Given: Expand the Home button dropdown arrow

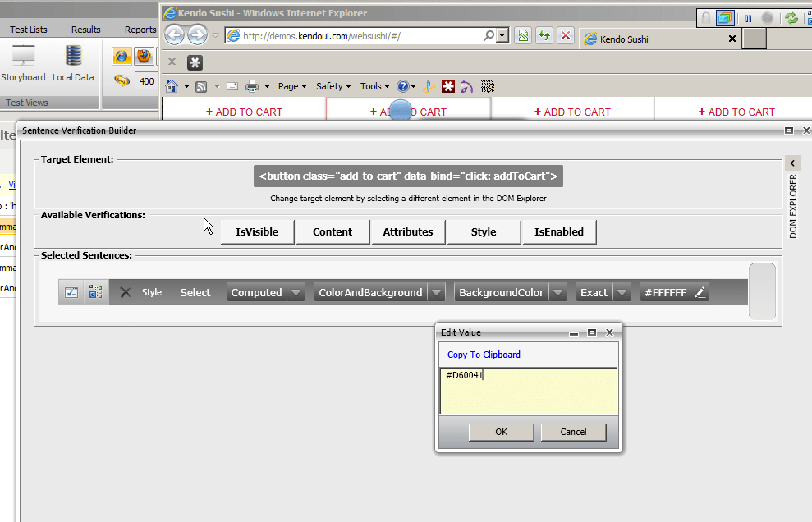Looking at the screenshot, I should 186,86.
